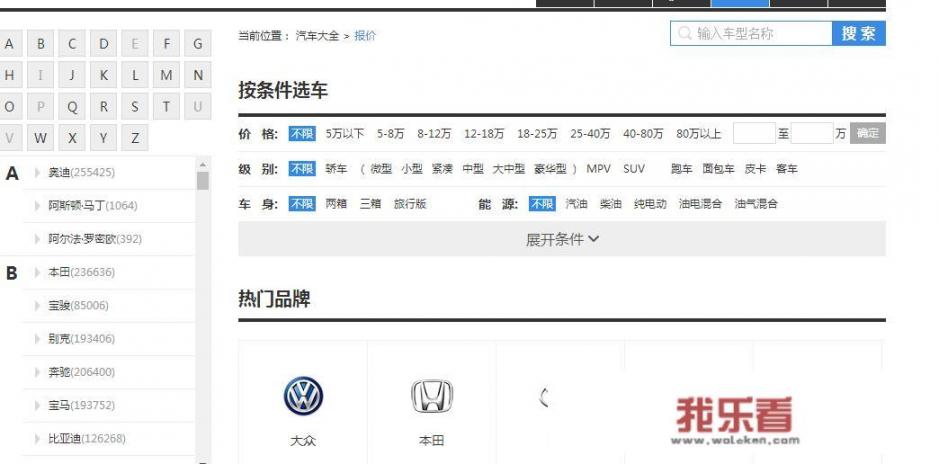Filter price to 80万以上

[698, 134]
